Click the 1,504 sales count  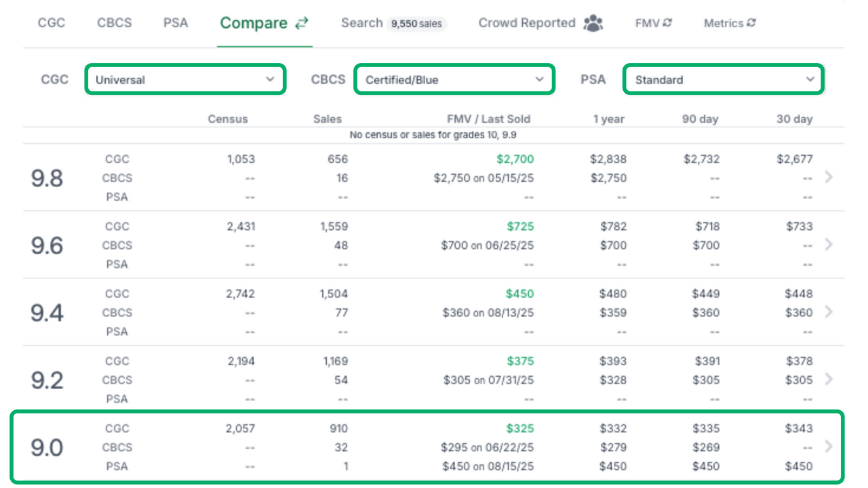(334, 294)
